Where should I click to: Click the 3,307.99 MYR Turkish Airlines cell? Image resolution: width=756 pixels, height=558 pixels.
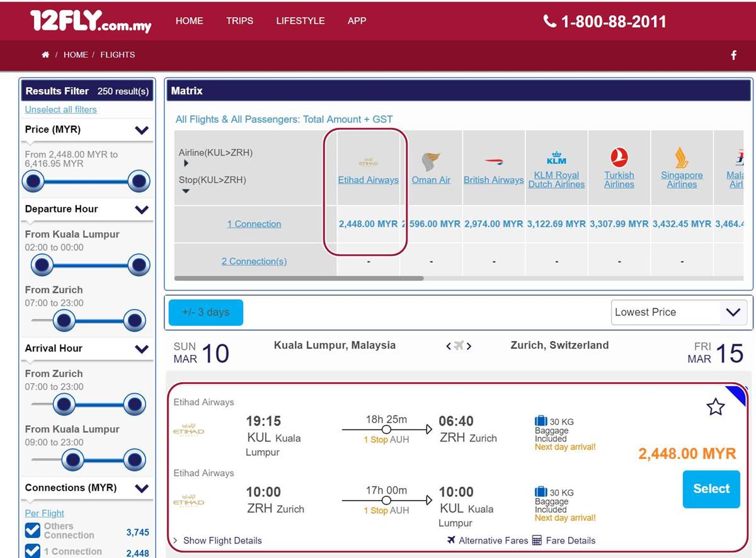click(619, 224)
